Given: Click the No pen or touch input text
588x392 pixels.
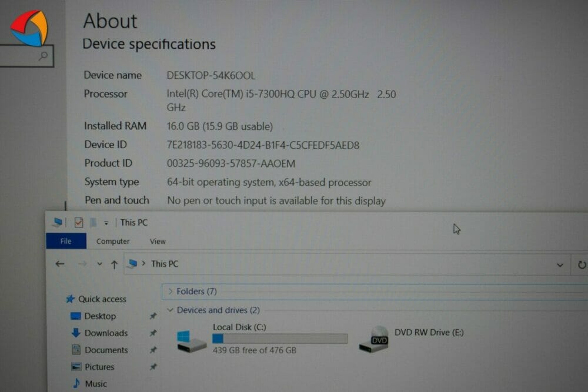Looking at the screenshot, I should tap(276, 201).
